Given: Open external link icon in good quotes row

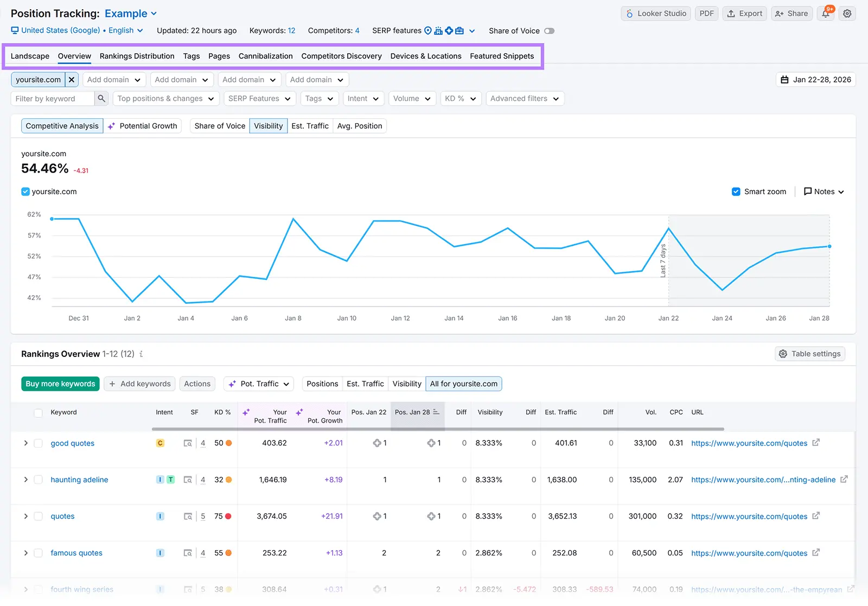Looking at the screenshot, I should (x=816, y=443).
